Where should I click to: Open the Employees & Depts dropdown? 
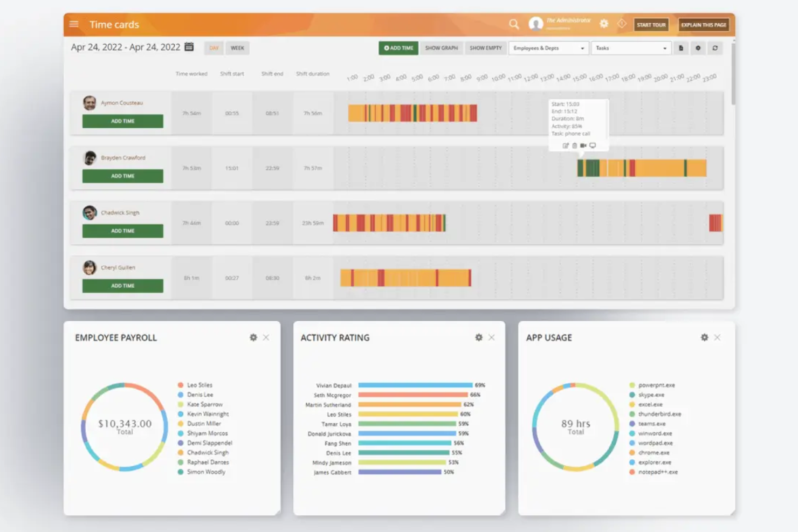click(548, 48)
